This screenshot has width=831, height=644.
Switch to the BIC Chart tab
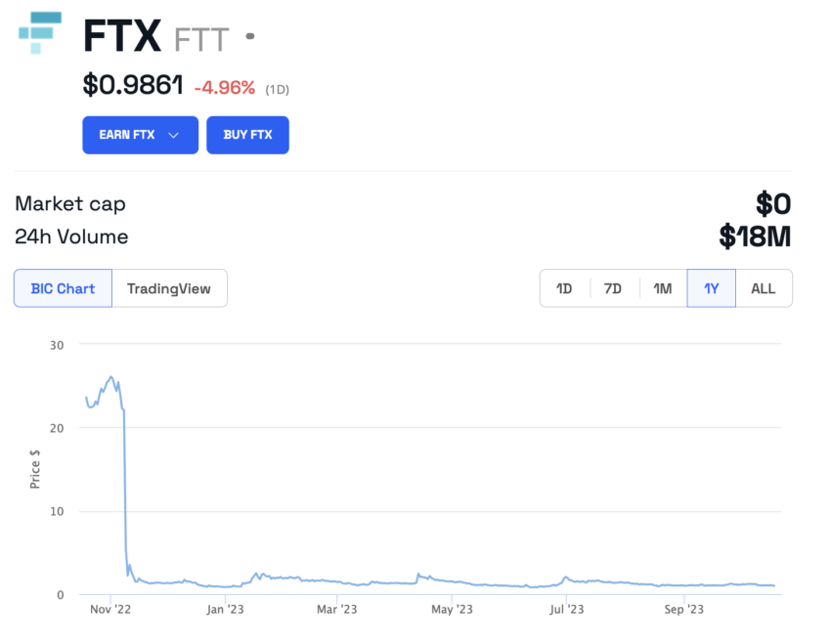point(62,288)
